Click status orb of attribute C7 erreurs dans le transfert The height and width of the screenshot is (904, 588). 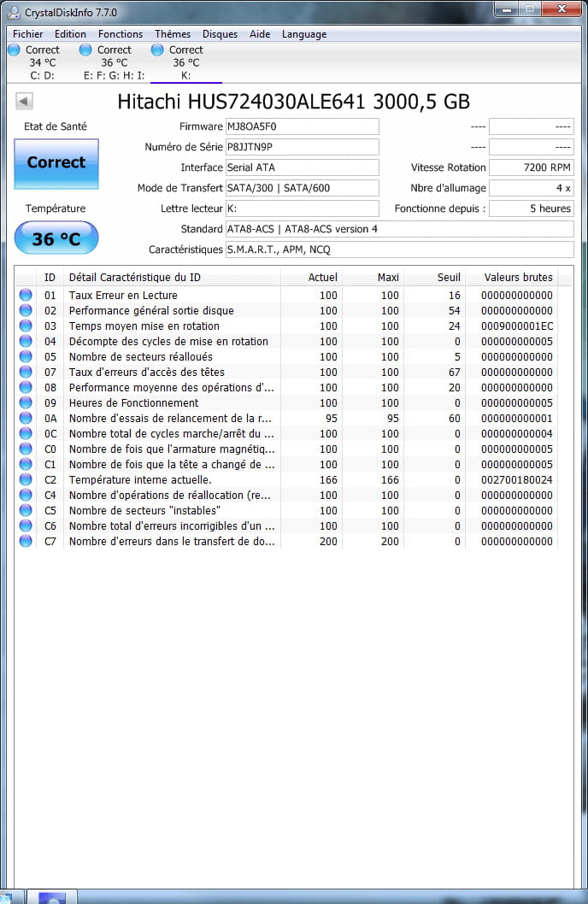tap(26, 541)
